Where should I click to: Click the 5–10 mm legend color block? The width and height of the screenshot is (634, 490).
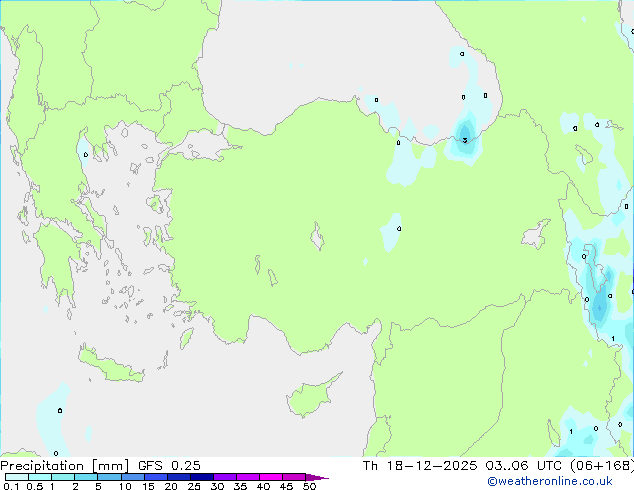coord(110,478)
